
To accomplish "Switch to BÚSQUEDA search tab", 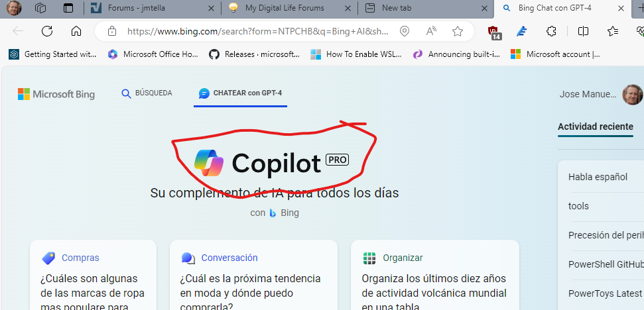I will pyautogui.click(x=147, y=93).
